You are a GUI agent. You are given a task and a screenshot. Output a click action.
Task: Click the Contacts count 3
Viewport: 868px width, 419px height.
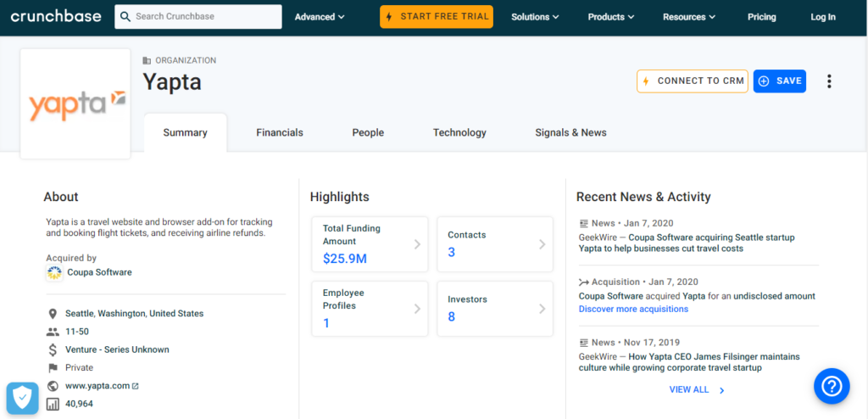[451, 252]
